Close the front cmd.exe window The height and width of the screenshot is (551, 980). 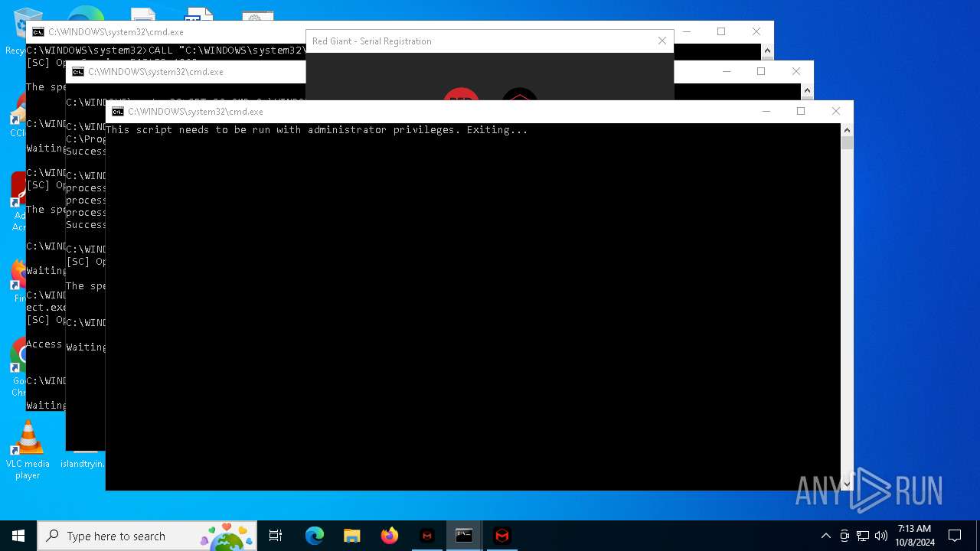836,112
